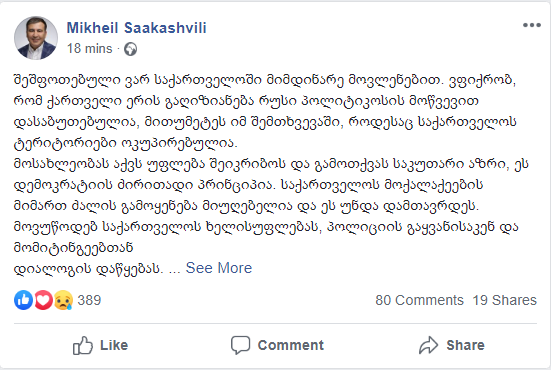Open the 18 mins timestamp link

click(90, 48)
